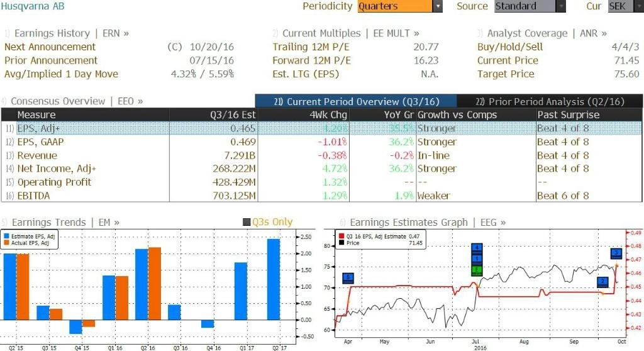Image resolution: width=644 pixels, height=351 pixels.
Task: Click black Price legend swatch
Action: (341, 243)
